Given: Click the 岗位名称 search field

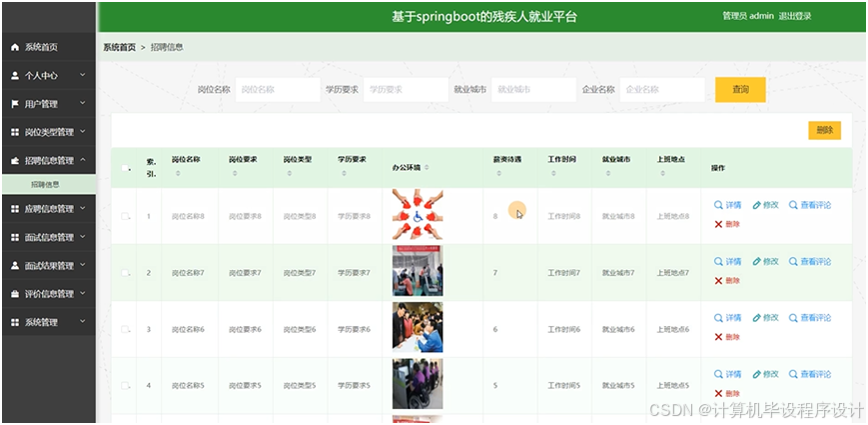Looking at the screenshot, I should pyautogui.click(x=278, y=90).
